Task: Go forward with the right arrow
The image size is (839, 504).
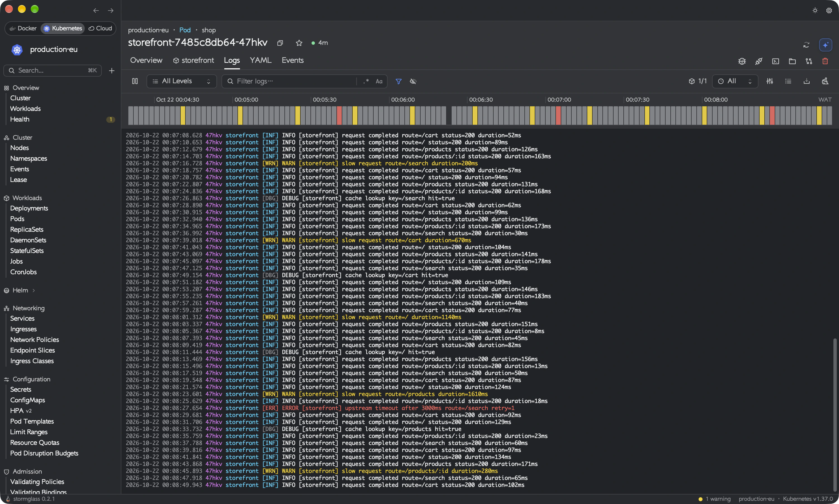Action: (111, 11)
